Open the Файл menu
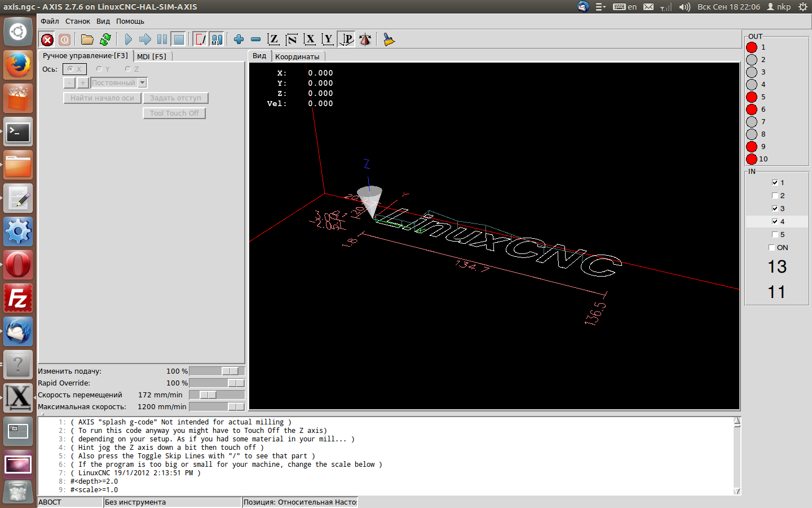 (50, 21)
